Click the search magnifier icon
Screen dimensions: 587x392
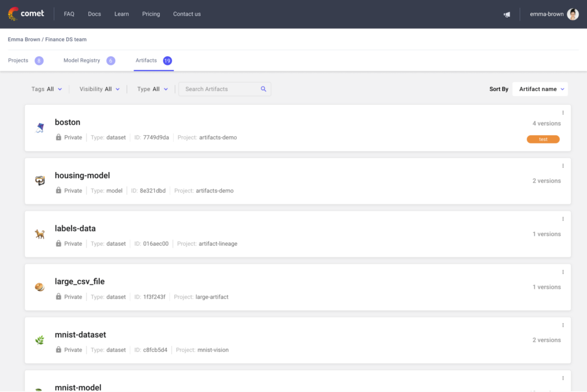[x=264, y=89]
